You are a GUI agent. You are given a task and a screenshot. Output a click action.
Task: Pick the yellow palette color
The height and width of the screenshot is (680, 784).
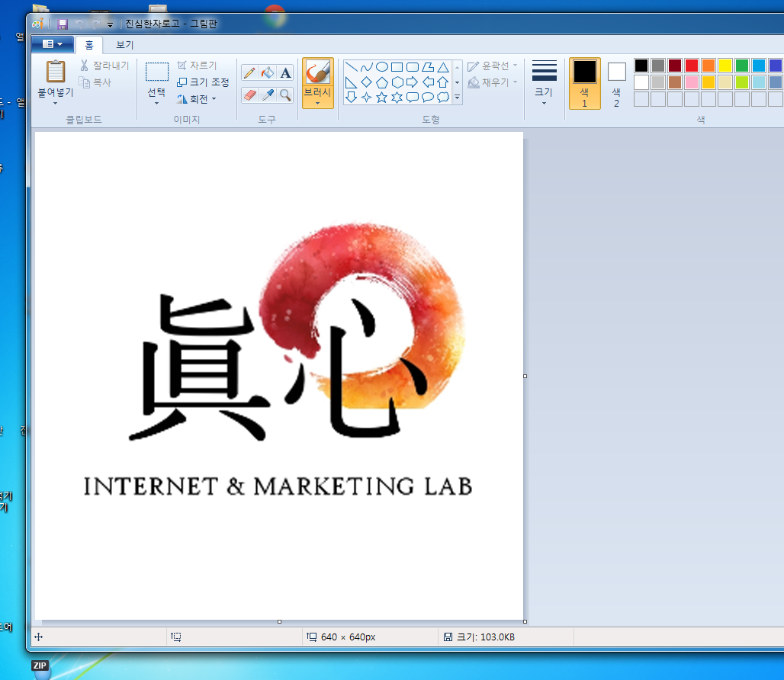[725, 66]
